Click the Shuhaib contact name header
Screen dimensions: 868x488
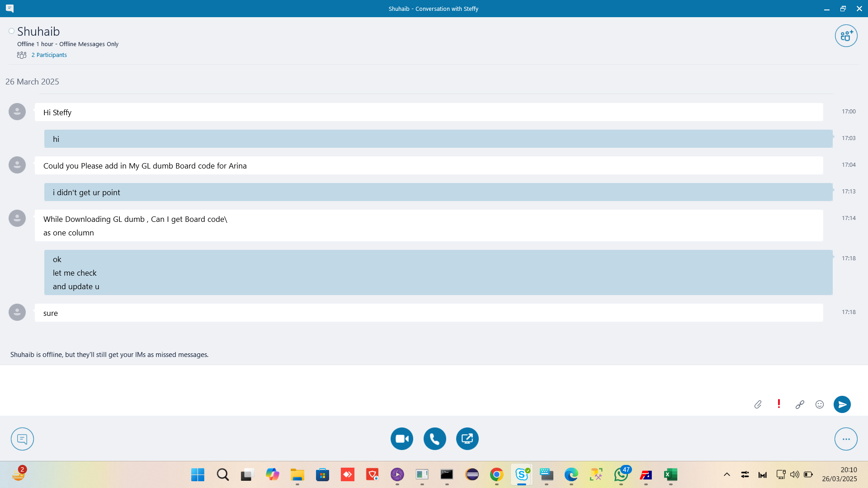click(38, 32)
